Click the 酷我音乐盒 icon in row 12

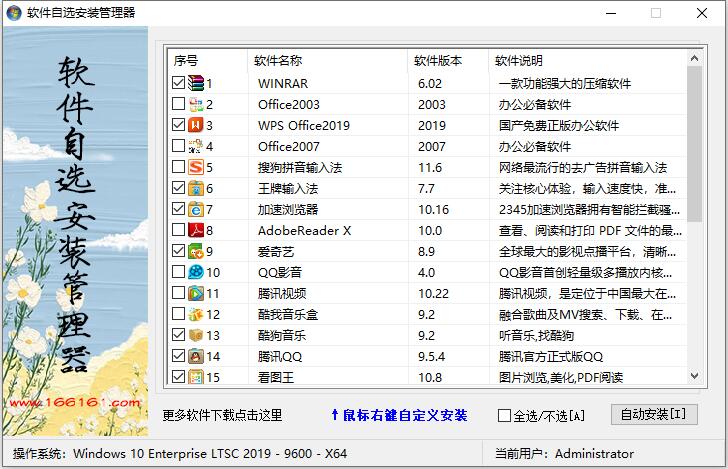195,314
